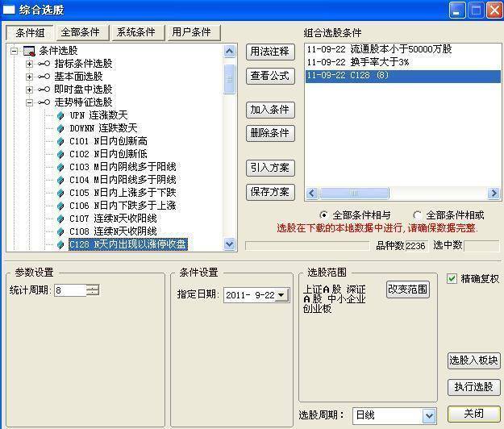Select 流通股本小于50000万股 condition row

pyautogui.click(x=402, y=49)
